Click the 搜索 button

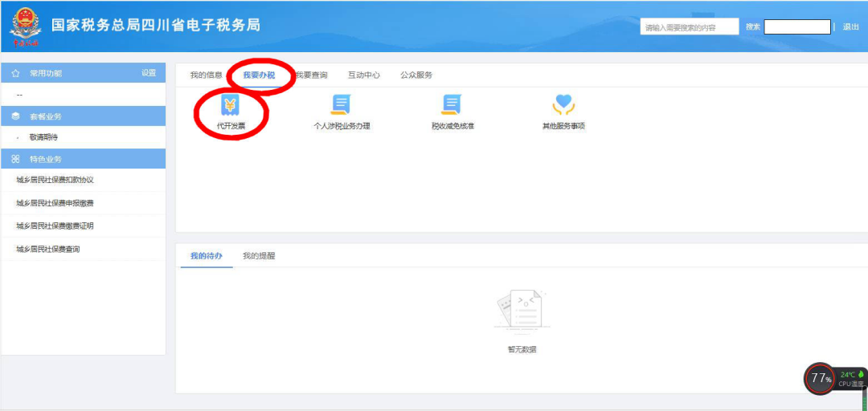pos(753,26)
